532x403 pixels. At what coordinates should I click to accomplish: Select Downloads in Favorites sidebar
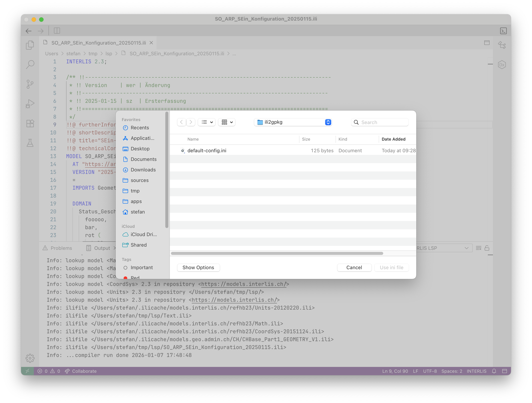pos(143,170)
